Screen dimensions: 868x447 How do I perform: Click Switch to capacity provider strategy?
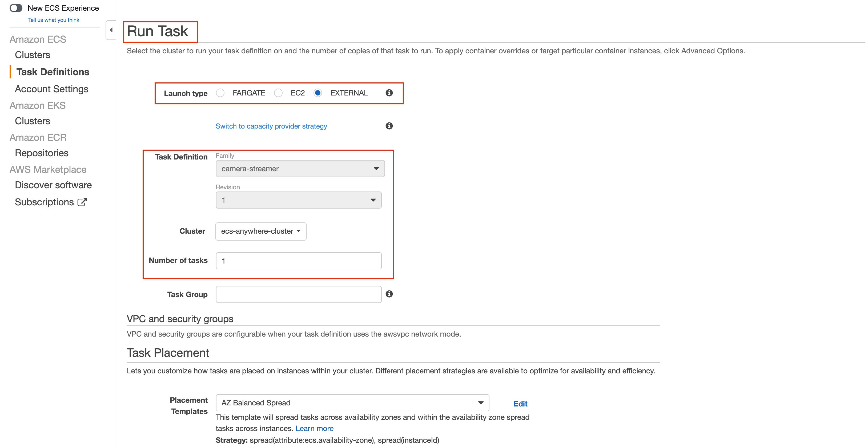(x=271, y=126)
